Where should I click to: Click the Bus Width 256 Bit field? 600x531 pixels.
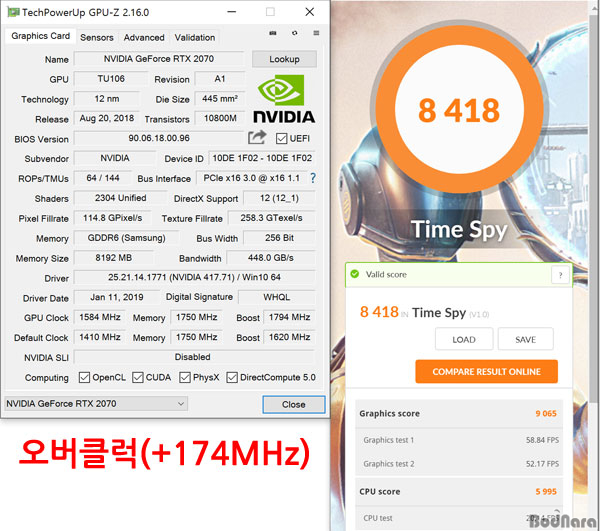[x=279, y=238]
